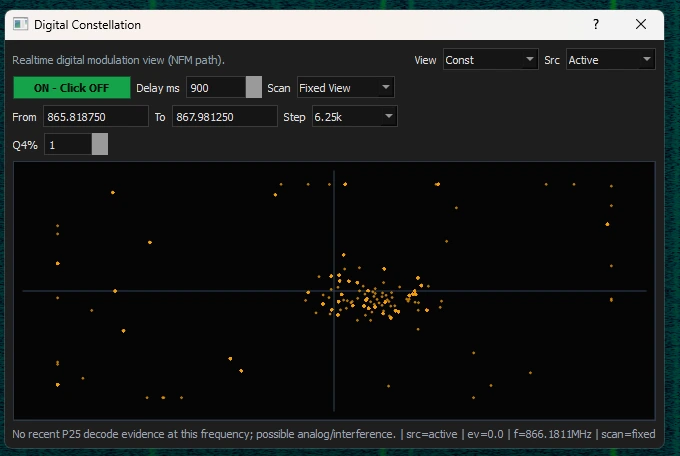
Task: Open the Step 6.25k dropdown
Action: 354,117
